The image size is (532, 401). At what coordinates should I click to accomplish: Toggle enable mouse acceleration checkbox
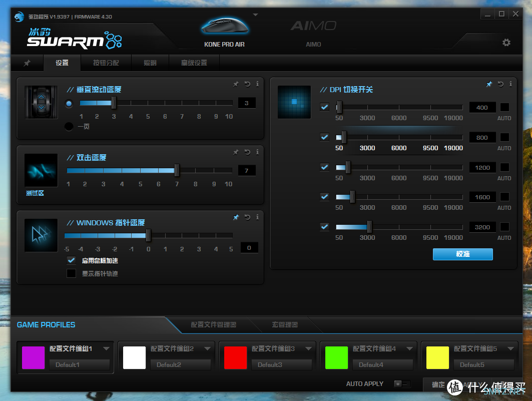(71, 260)
